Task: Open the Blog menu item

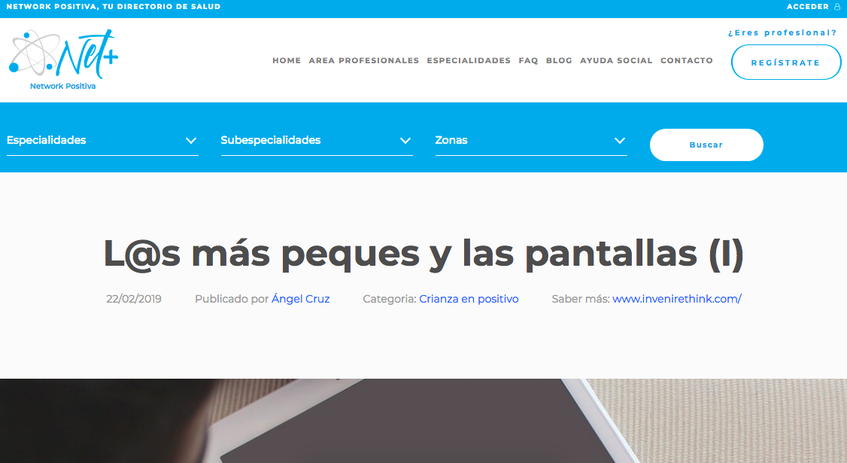Action: [559, 61]
